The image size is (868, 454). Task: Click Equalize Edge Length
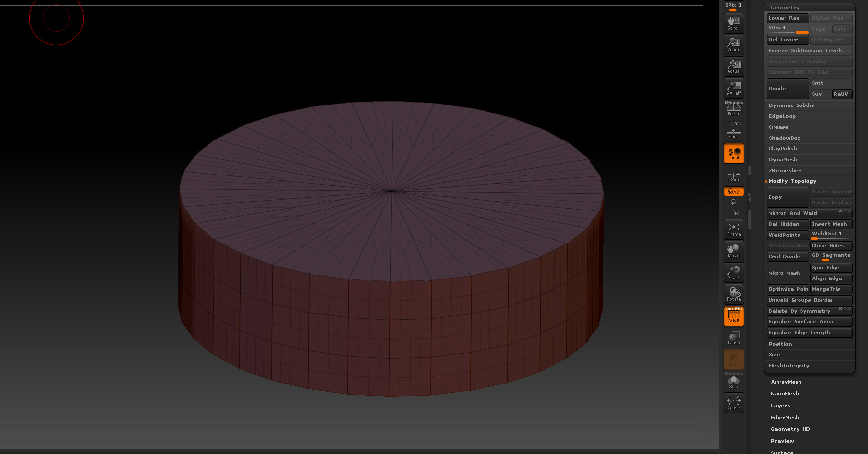(x=809, y=333)
